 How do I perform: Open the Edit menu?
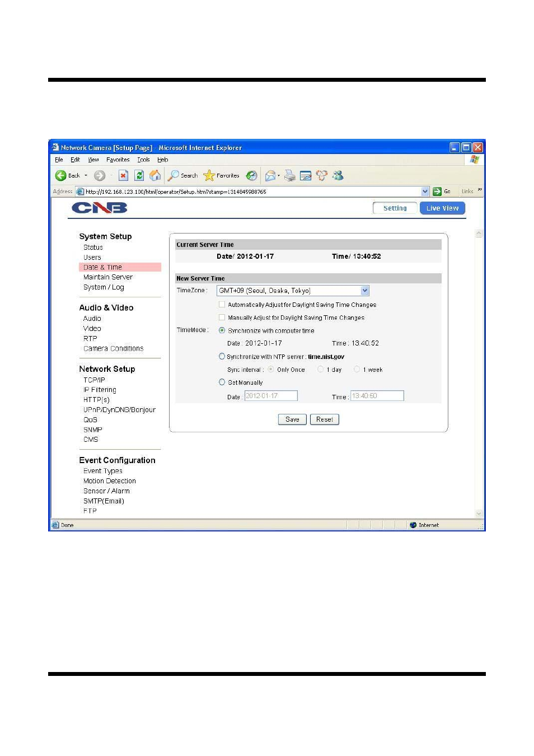75,160
